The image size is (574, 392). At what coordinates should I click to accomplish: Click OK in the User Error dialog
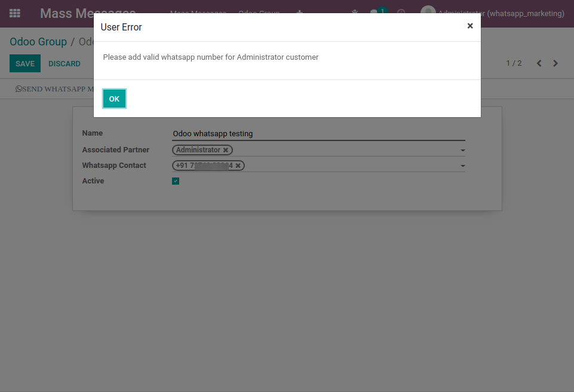(x=114, y=99)
